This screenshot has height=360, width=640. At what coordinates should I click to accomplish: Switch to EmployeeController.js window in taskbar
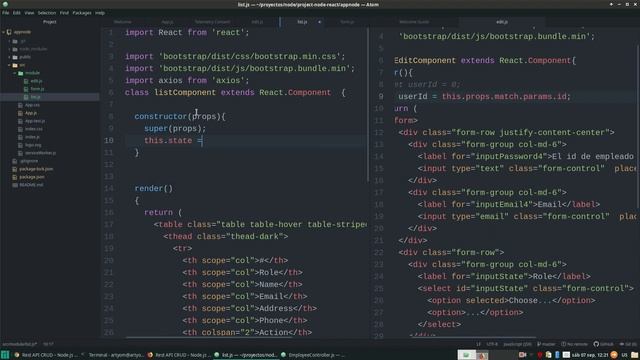pos(313,355)
